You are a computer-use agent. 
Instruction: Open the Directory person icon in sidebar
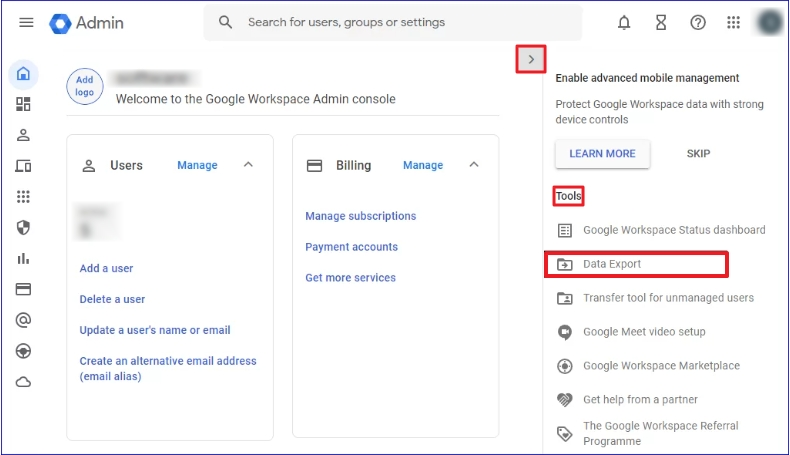[23, 135]
